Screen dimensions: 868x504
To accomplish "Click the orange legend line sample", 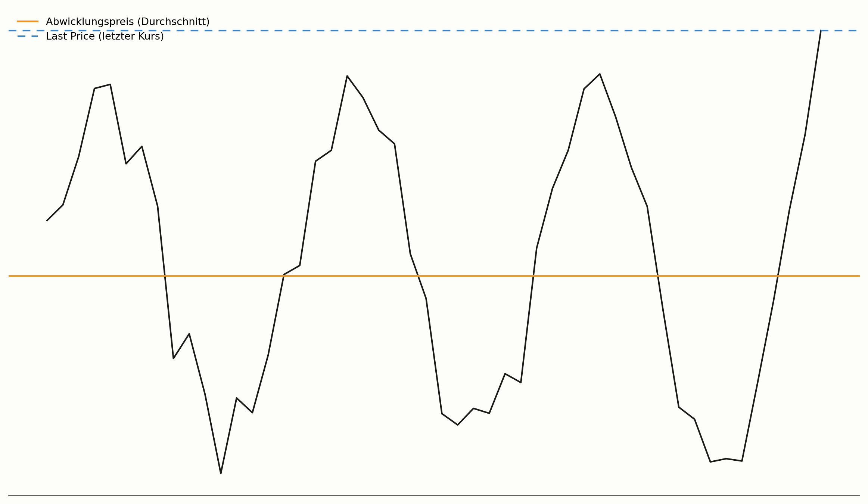I will 28,21.
